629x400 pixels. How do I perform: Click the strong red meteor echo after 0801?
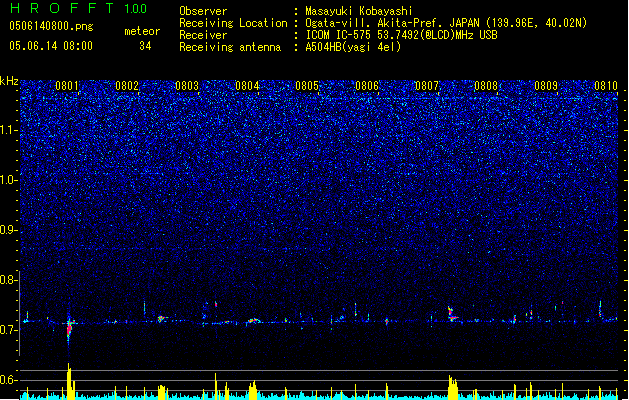(69, 329)
